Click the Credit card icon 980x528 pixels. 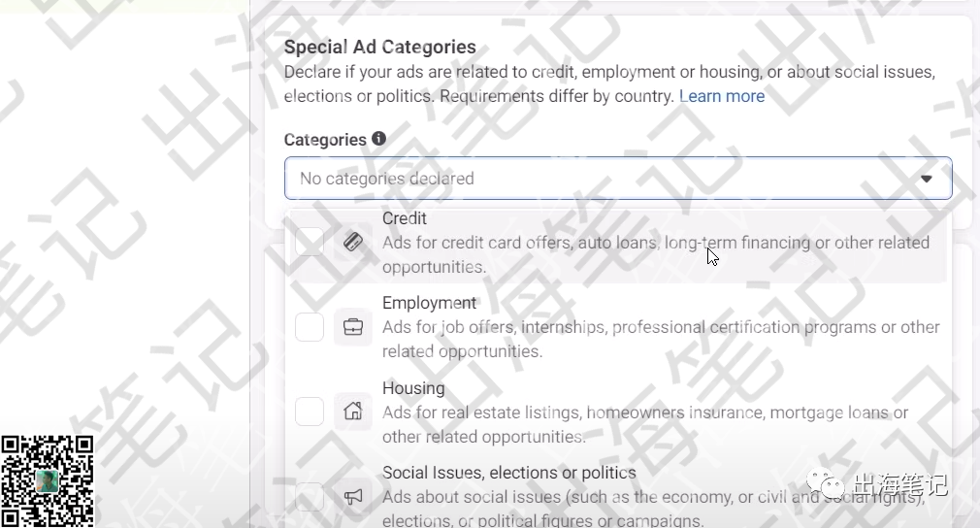pos(353,242)
